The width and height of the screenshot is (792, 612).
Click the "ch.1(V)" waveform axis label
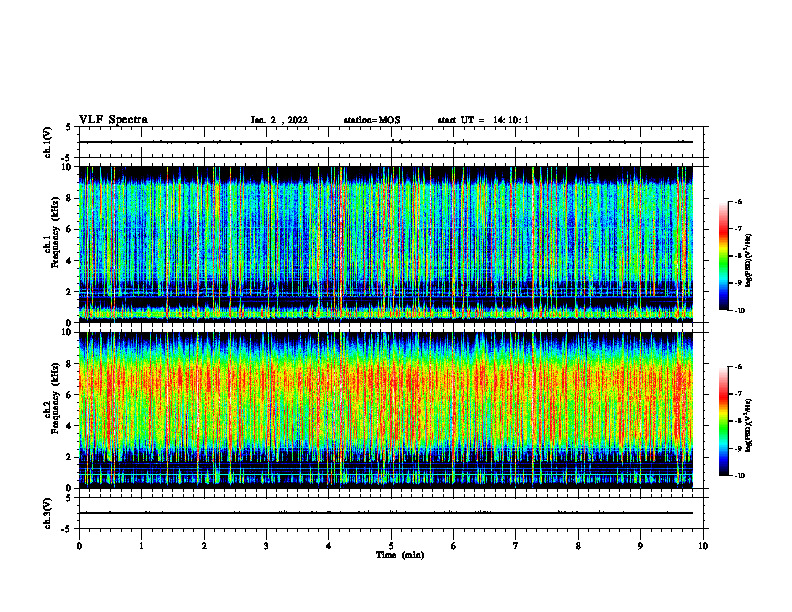point(48,142)
